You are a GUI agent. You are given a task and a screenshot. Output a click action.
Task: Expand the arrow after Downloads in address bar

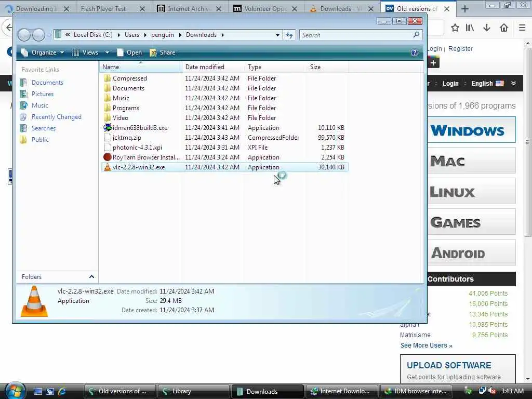coord(222,35)
